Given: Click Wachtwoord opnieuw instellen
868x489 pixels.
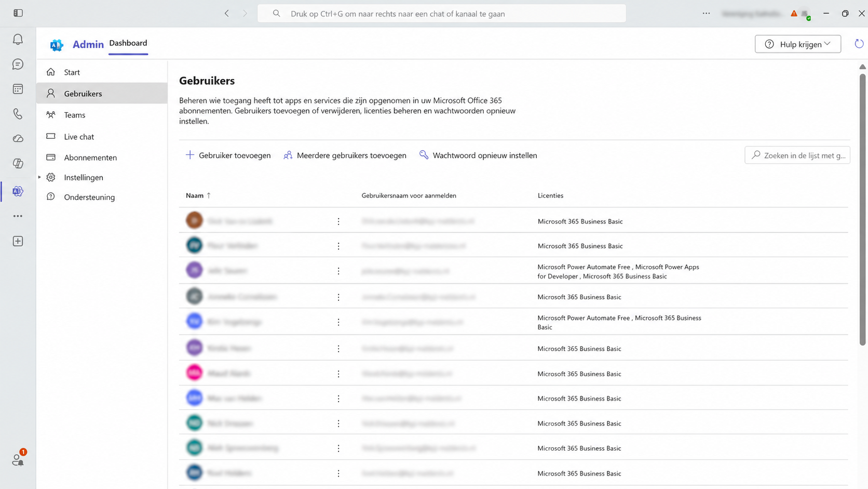Looking at the screenshot, I should [x=478, y=155].
